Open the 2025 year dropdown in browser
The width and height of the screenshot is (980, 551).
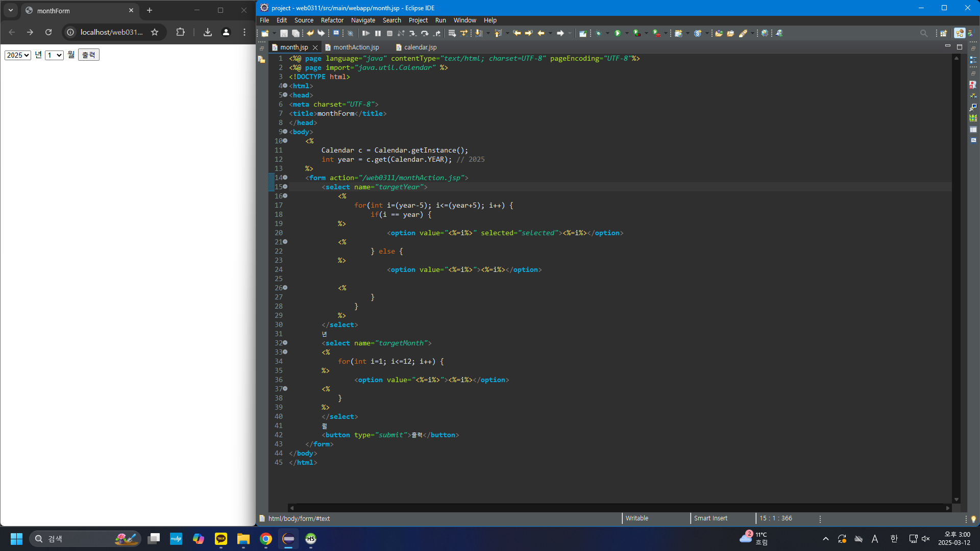[18, 55]
